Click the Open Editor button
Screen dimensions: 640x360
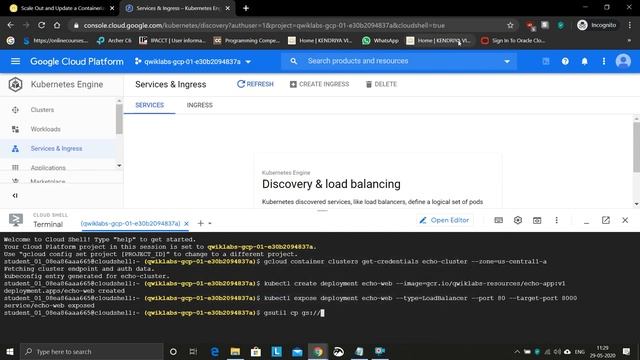[444, 220]
